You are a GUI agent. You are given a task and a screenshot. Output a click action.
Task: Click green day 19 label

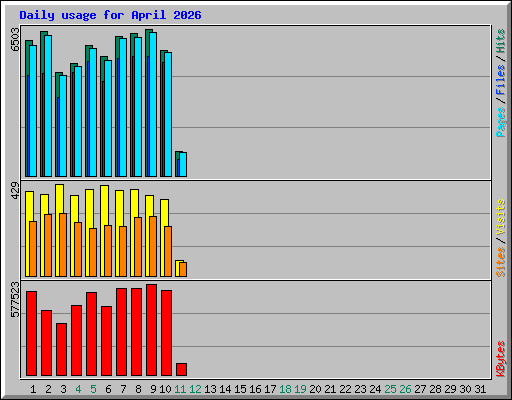(300, 389)
